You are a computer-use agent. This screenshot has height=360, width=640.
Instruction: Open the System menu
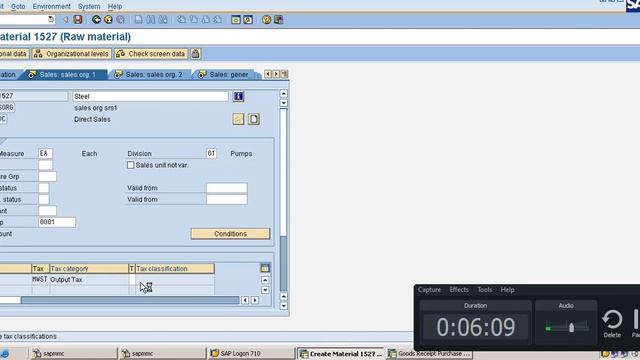point(89,7)
